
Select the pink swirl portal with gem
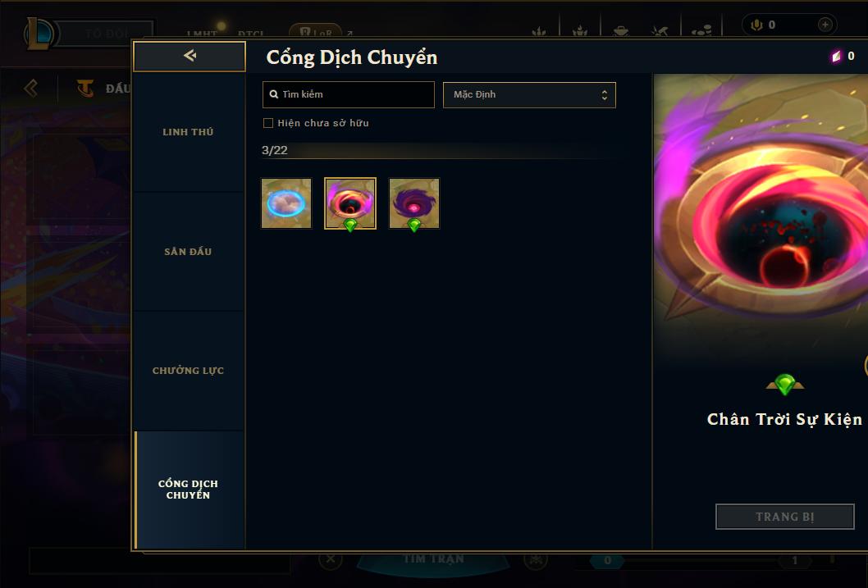350,203
